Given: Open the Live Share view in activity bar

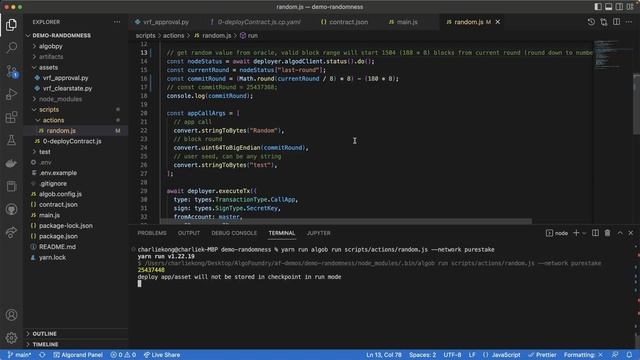Looking at the screenshot, I should point(11,232).
